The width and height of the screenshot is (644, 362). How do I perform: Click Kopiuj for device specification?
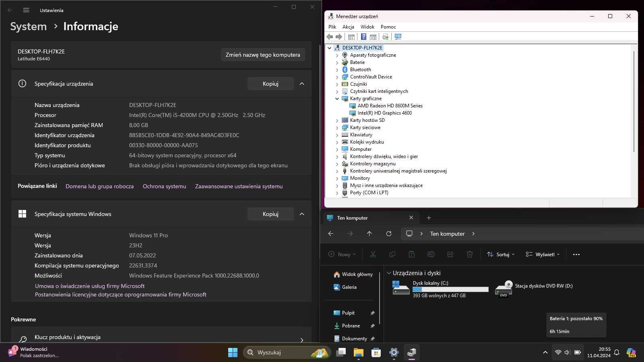click(270, 84)
